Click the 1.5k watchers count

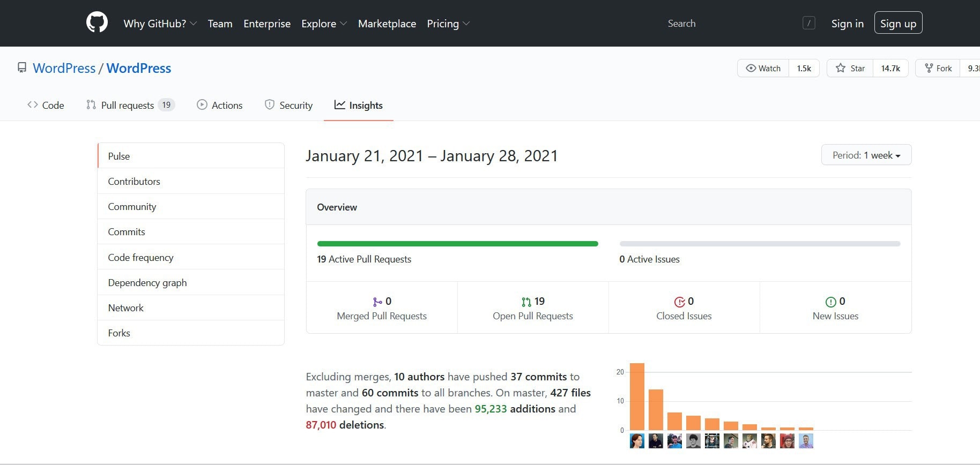click(804, 68)
